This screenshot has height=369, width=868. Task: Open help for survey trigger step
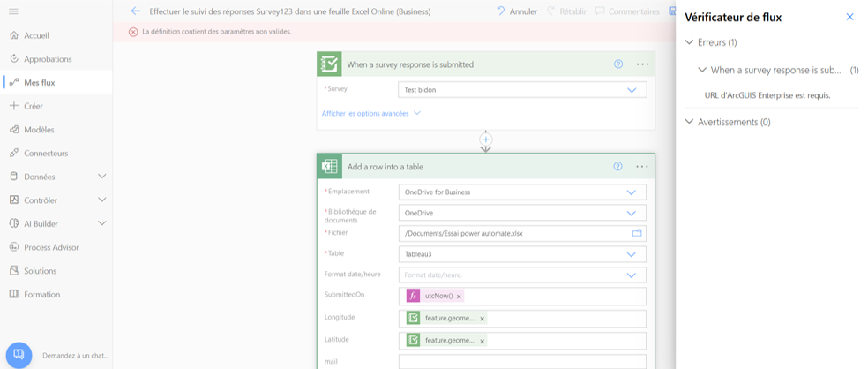tap(618, 64)
